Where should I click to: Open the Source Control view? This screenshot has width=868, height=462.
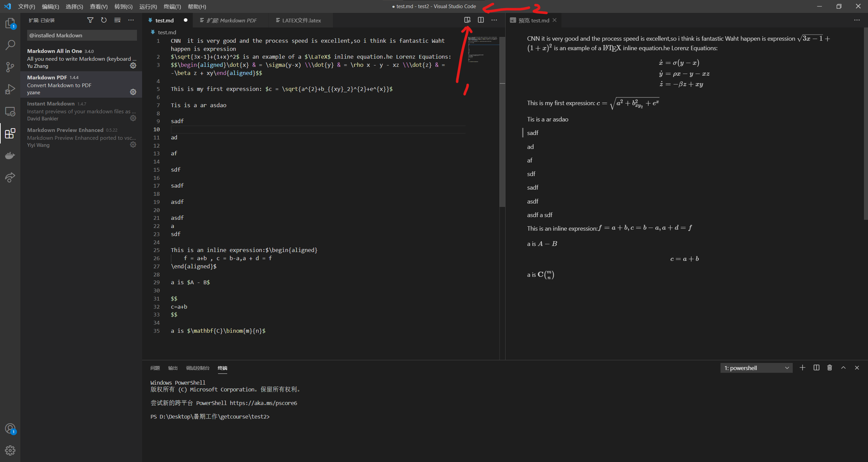(10, 67)
